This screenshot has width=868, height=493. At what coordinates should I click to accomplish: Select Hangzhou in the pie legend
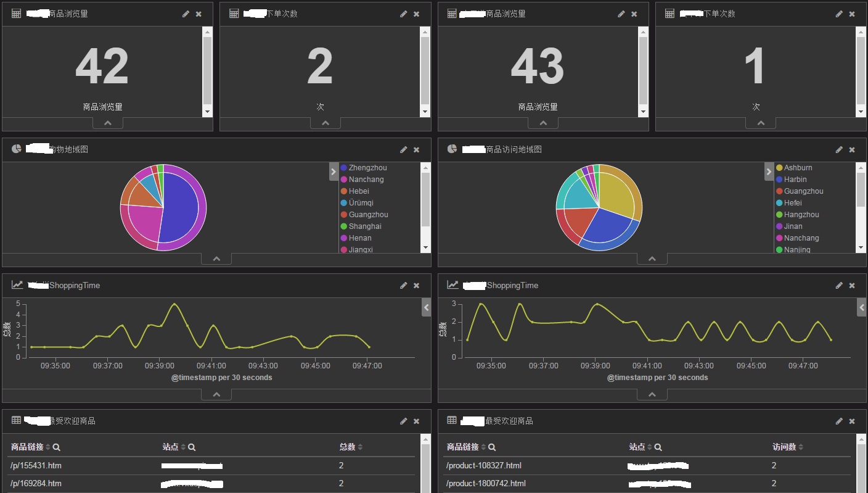[797, 215]
